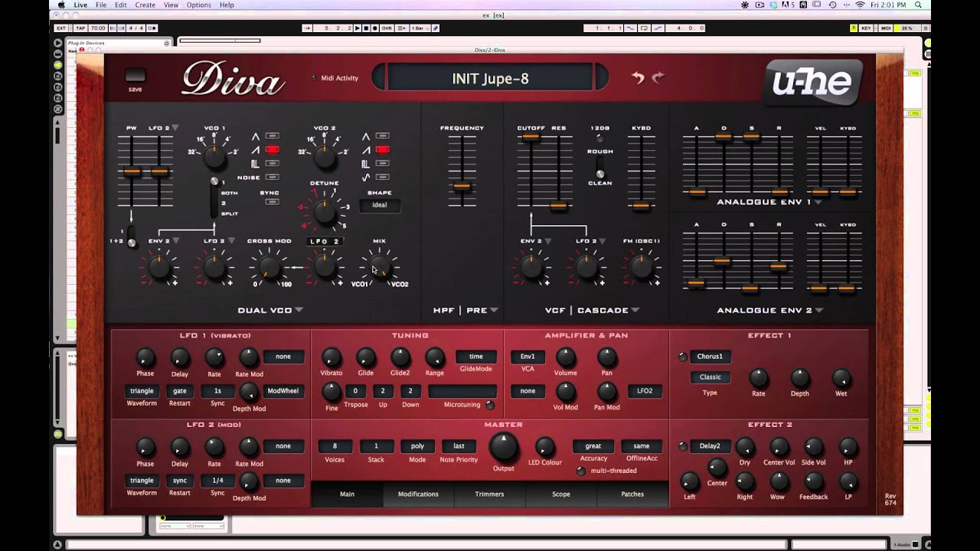
Task: Open the VCF | CASCADE filter dropdown
Action: tap(635, 310)
